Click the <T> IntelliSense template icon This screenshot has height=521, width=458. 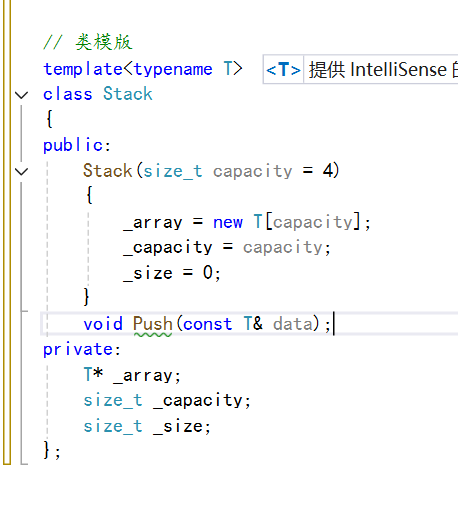pyautogui.click(x=283, y=70)
